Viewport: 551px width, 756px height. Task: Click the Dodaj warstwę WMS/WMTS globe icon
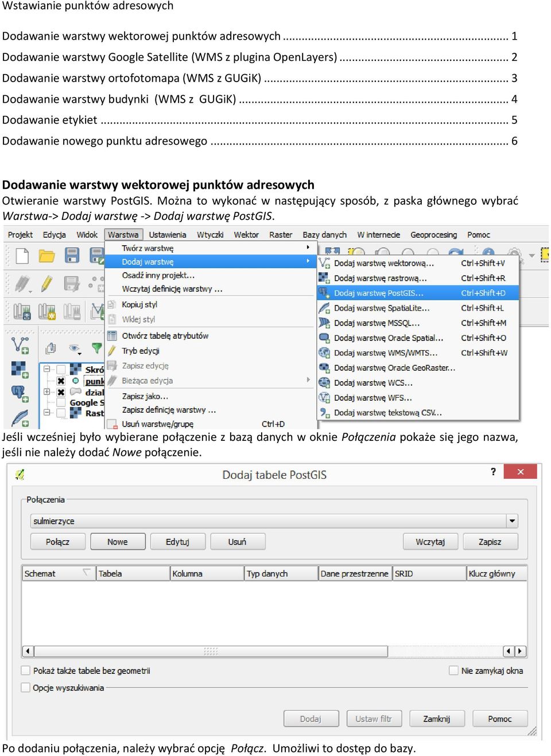(324, 353)
